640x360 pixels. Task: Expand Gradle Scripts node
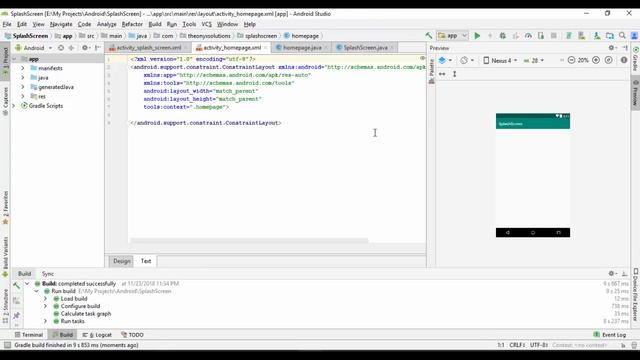pyautogui.click(x=14, y=106)
